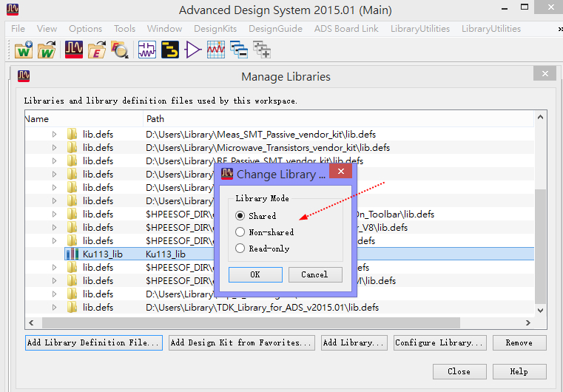This screenshot has width=563, height=392.
Task: Open Configure Library settings
Action: pos(440,343)
